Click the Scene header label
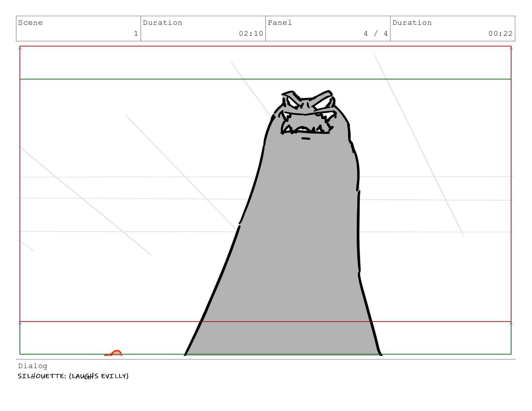This screenshot has height=411, width=532. click(30, 23)
